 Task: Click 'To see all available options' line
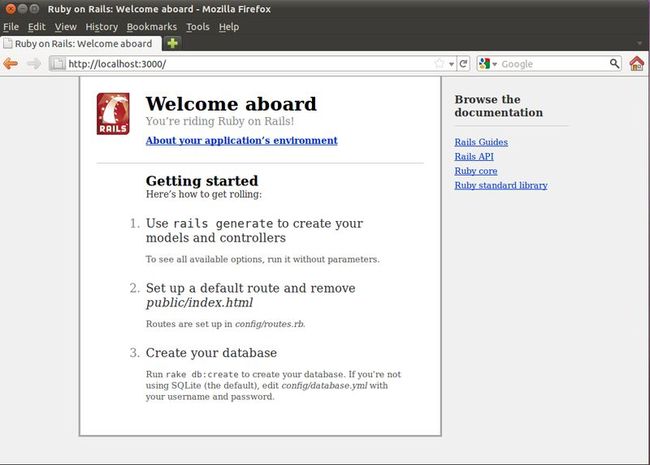click(x=262, y=259)
